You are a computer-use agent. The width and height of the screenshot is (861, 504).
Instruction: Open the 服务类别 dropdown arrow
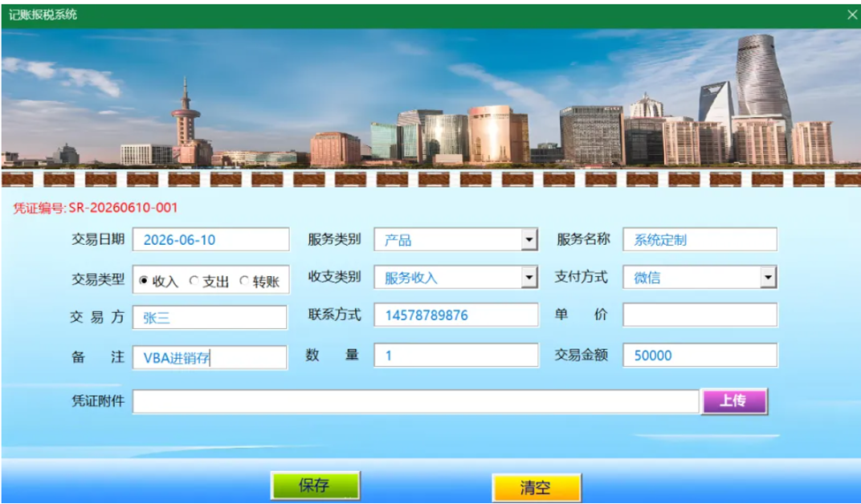528,240
